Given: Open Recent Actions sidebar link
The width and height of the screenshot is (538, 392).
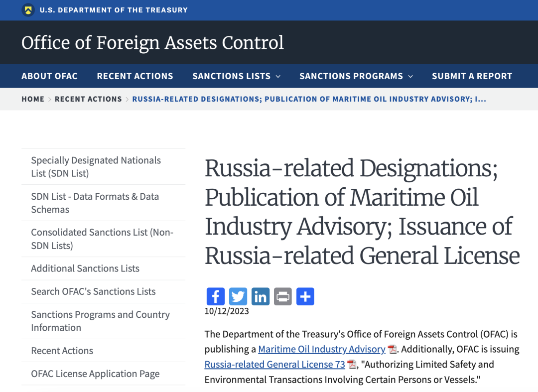Looking at the screenshot, I should (103, 351).
